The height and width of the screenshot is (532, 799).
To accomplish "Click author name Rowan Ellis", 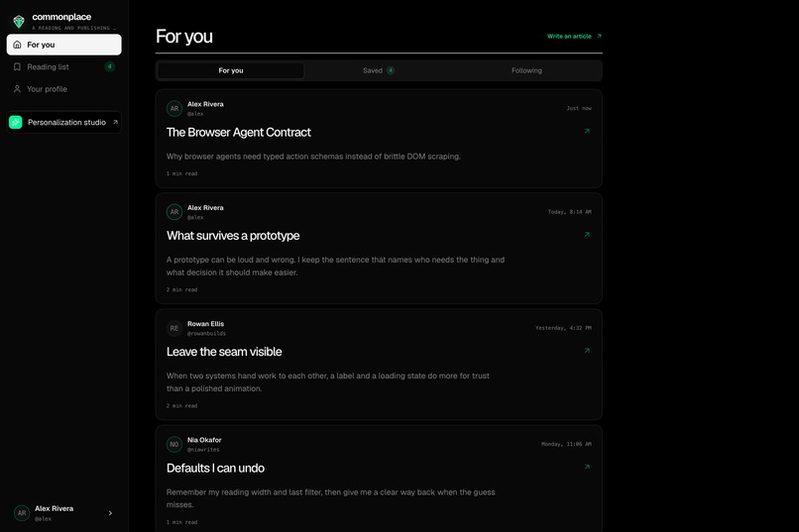I will click(205, 324).
